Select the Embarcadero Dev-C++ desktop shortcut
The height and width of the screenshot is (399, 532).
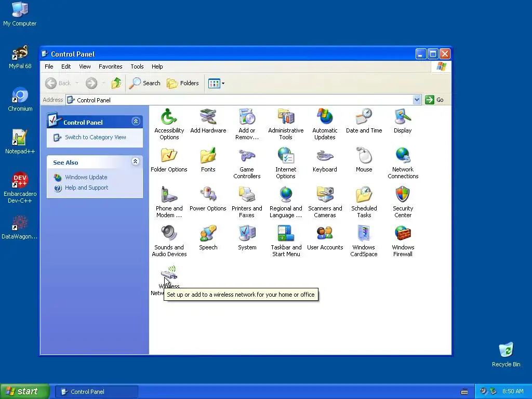(20, 188)
